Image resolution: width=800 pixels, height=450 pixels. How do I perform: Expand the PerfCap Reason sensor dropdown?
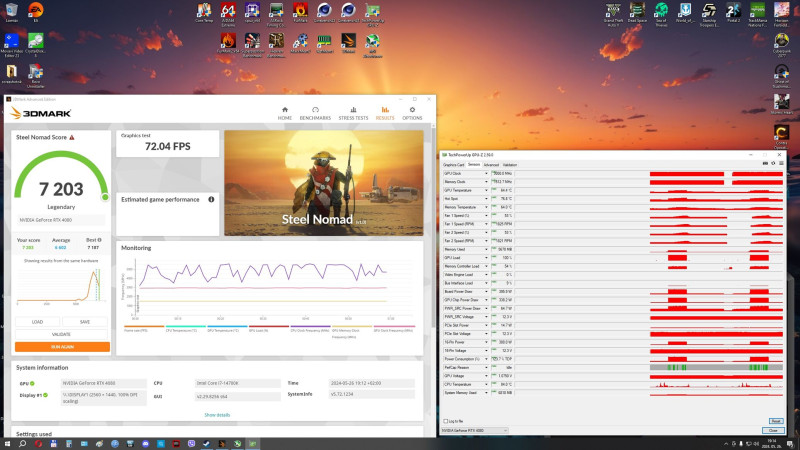tap(486, 367)
